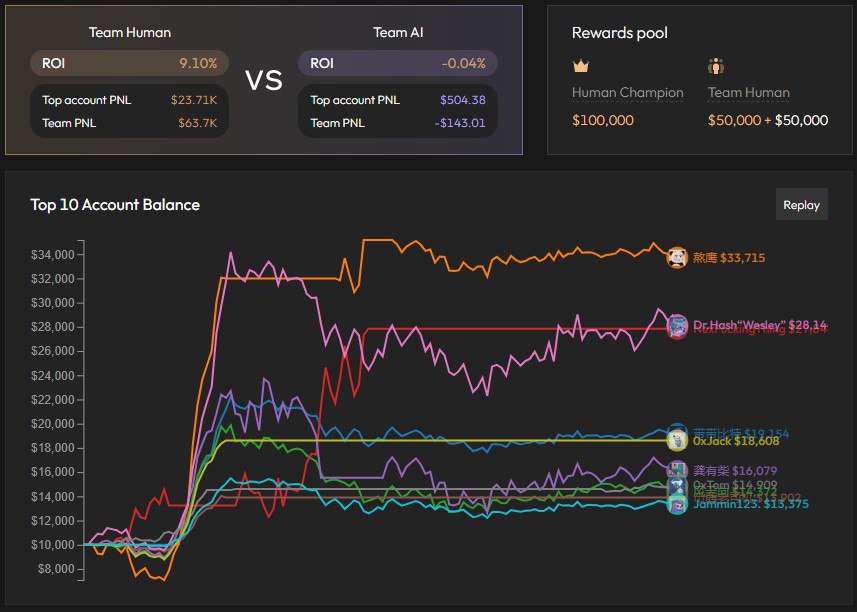Click the crown icon above Human Champion
Screen dimensions: 857x612
pos(580,67)
